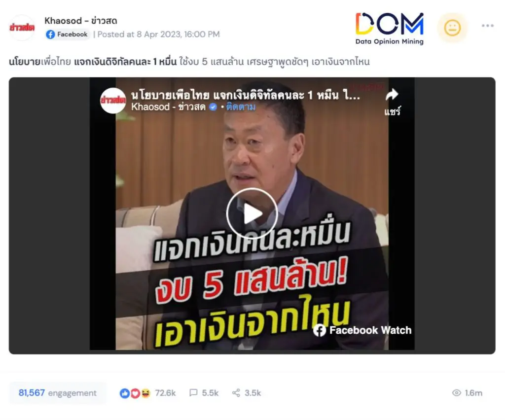
Task: Click the eye views icon
Action: tap(457, 393)
